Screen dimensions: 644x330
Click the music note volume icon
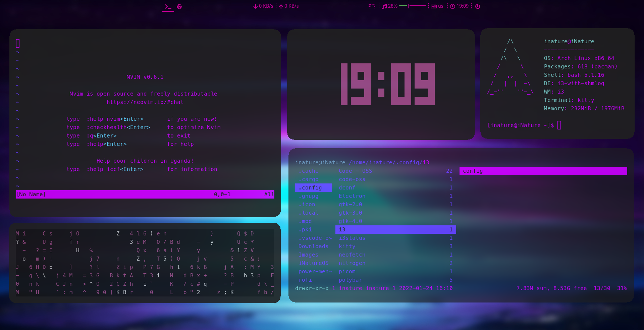click(385, 6)
